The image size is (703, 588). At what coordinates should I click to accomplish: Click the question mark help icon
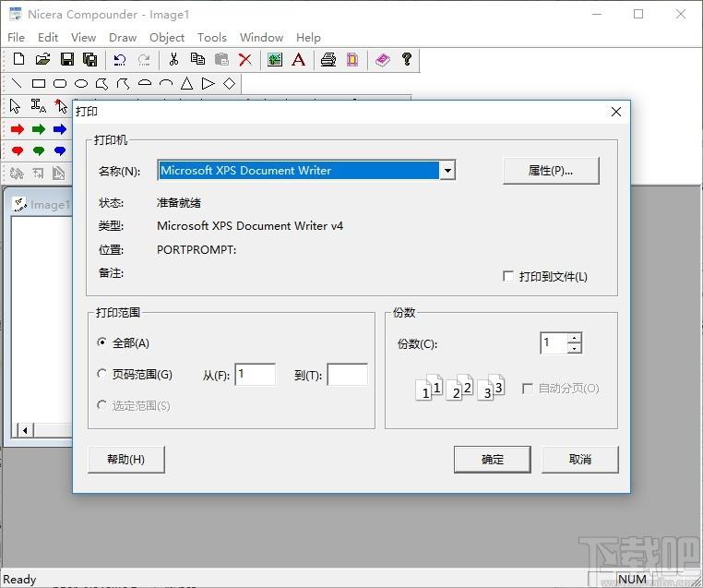[407, 59]
